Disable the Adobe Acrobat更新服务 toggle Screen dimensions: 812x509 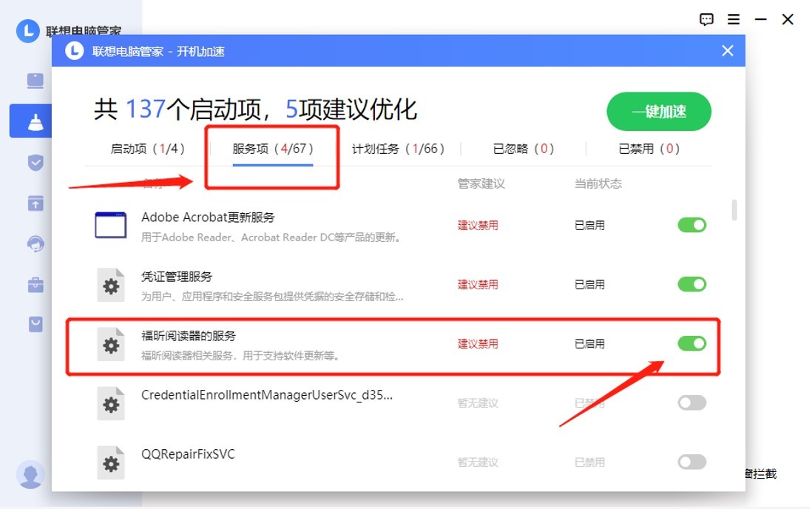(x=692, y=225)
